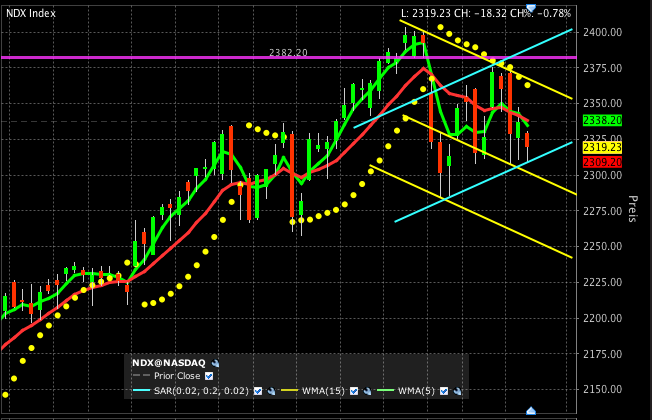Click the NDX@NASDAQ legend title

[x=169, y=363]
